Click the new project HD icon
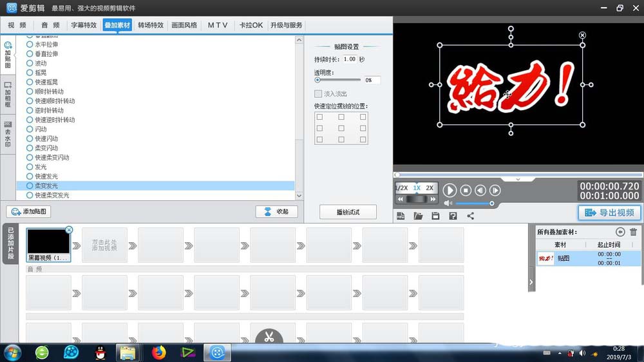This screenshot has width=644, height=362. coord(401,216)
